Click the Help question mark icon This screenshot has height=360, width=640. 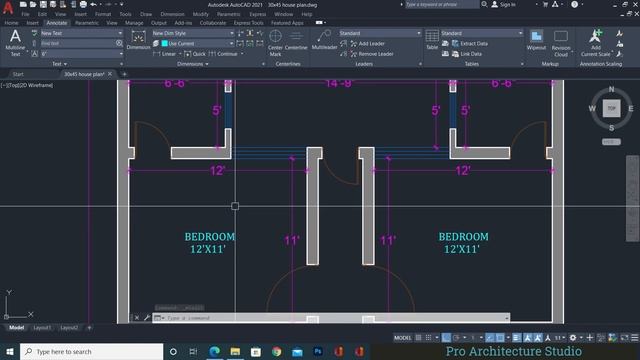(x=574, y=4)
